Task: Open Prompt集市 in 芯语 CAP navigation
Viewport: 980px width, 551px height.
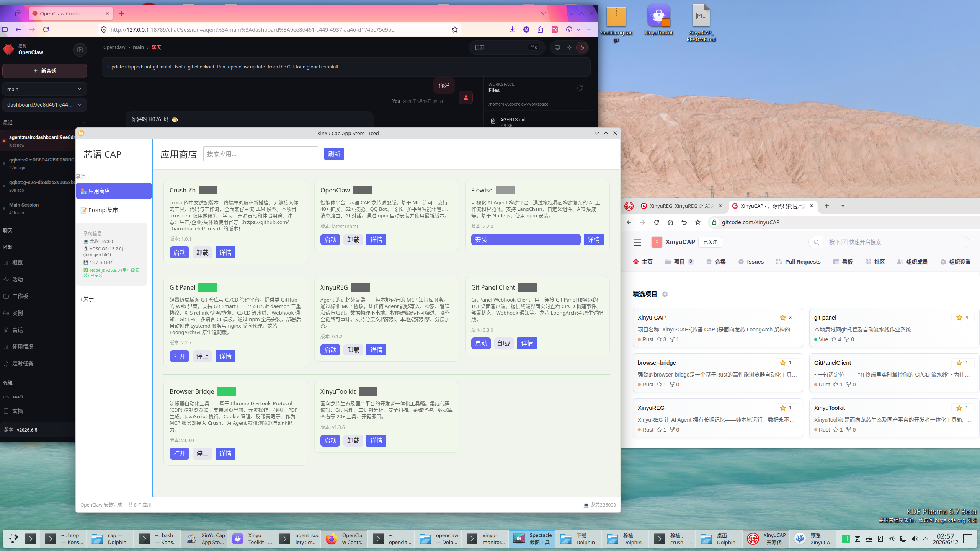Action: click(114, 210)
